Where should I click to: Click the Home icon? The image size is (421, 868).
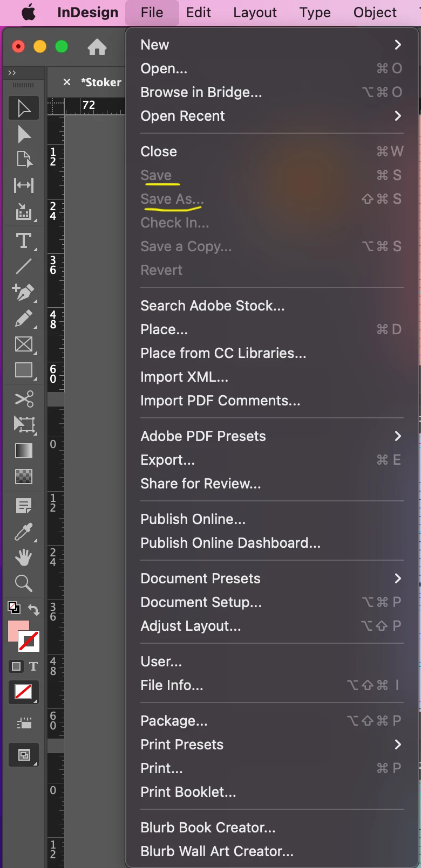pyautogui.click(x=97, y=47)
